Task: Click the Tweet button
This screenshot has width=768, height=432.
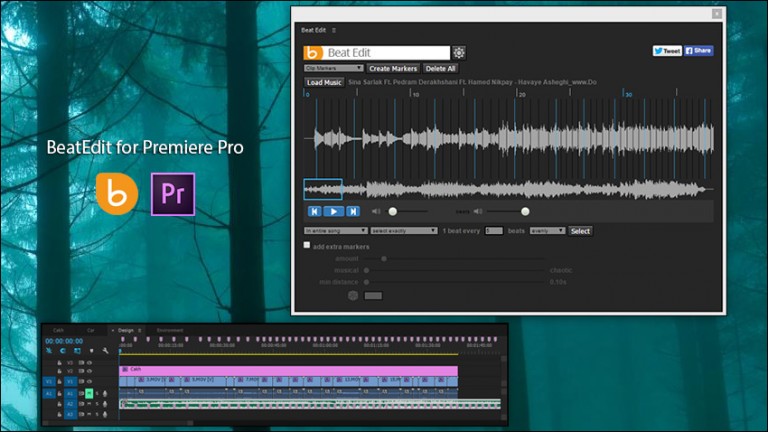Action: 667,50
